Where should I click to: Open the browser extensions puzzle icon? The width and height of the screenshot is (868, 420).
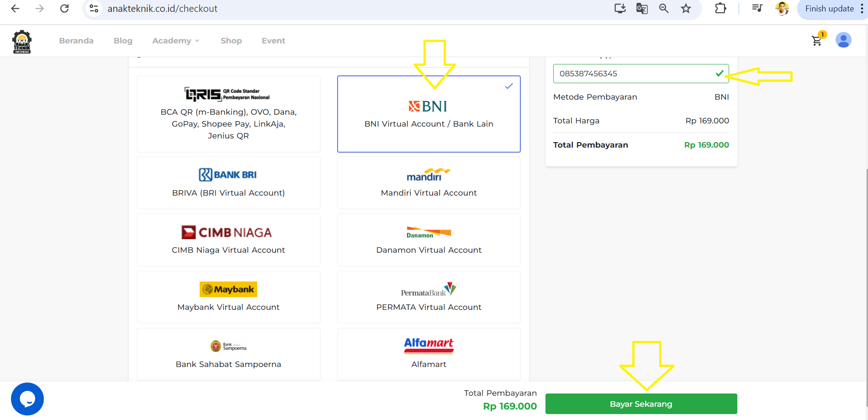point(720,9)
